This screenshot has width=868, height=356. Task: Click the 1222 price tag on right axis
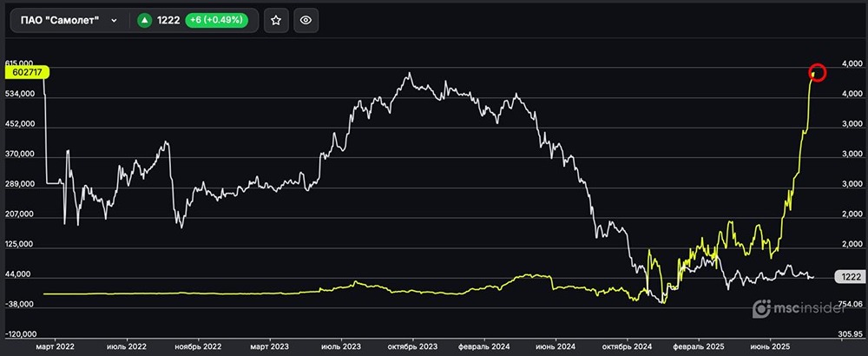coord(846,276)
